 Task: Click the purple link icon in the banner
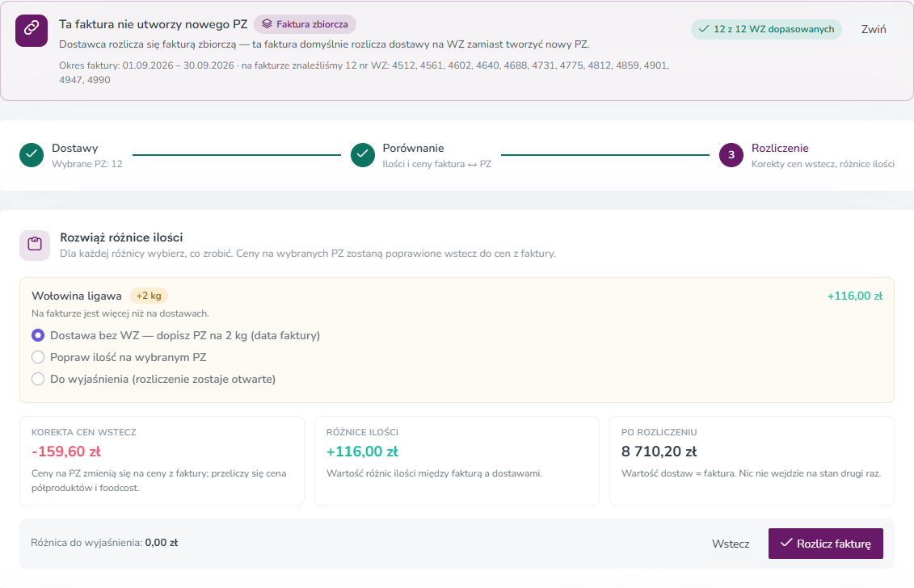(32, 31)
